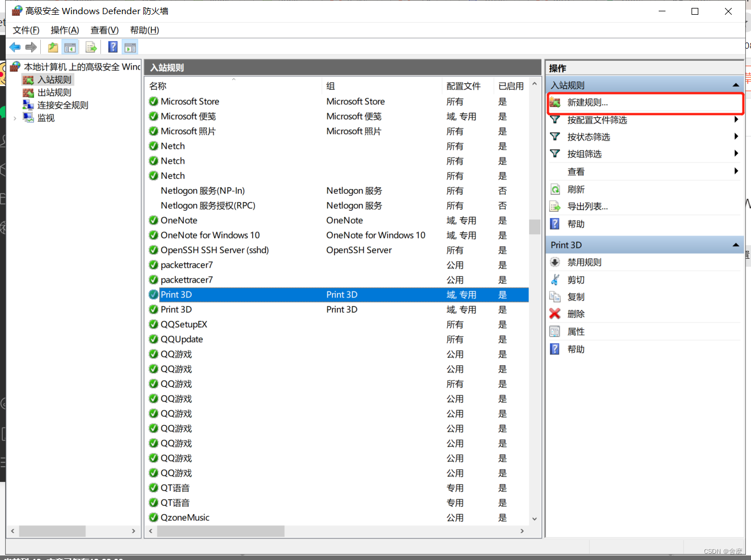
Task: Sort rules by 已启用 column header
Action: pyautogui.click(x=511, y=86)
